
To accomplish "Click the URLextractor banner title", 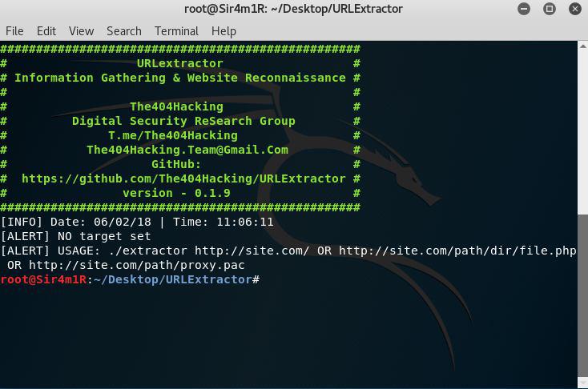I will point(179,63).
